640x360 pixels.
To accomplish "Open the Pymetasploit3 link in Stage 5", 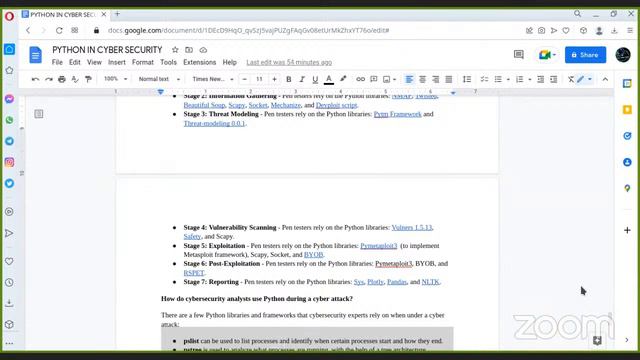I will tap(378, 246).
